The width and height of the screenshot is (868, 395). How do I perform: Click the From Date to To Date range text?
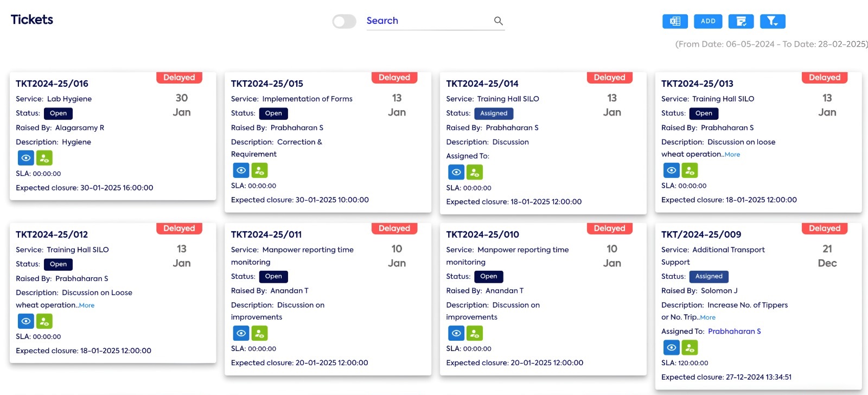pyautogui.click(x=771, y=44)
